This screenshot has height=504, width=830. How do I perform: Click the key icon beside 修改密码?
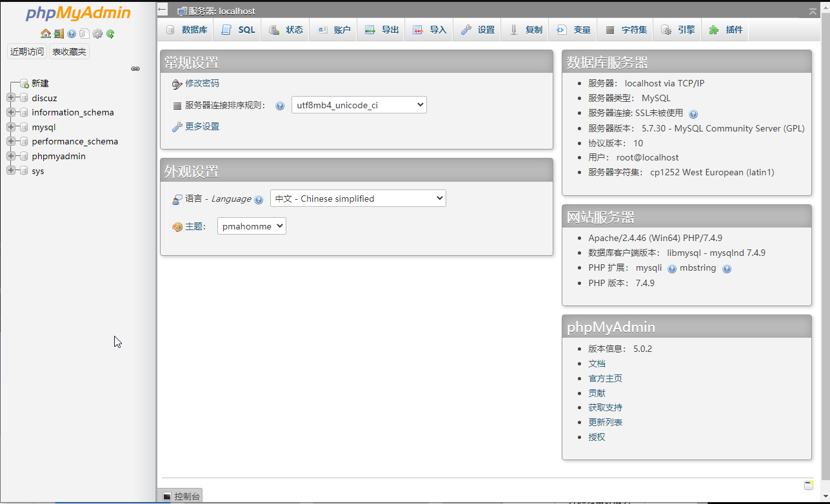coord(177,84)
